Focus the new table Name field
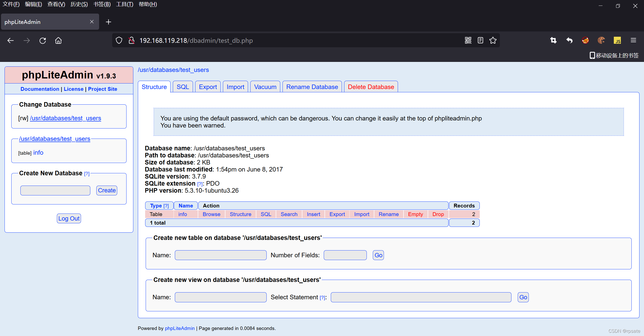 221,255
